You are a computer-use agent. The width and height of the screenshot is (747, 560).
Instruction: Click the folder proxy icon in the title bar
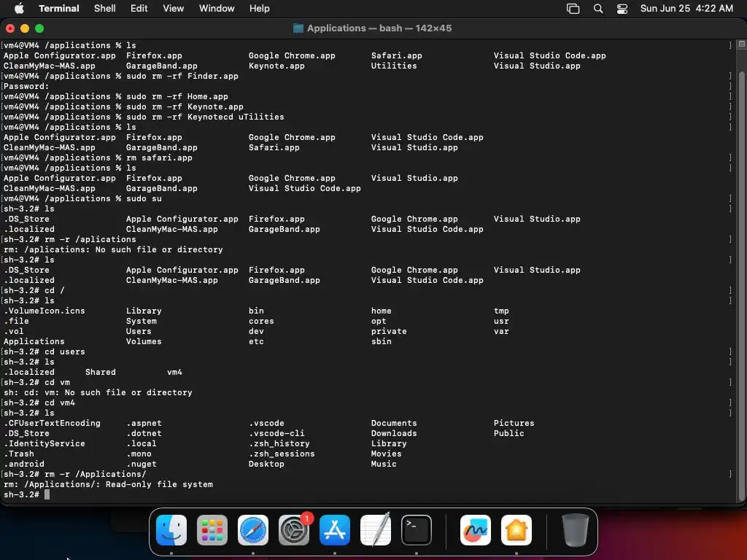pyautogui.click(x=298, y=28)
